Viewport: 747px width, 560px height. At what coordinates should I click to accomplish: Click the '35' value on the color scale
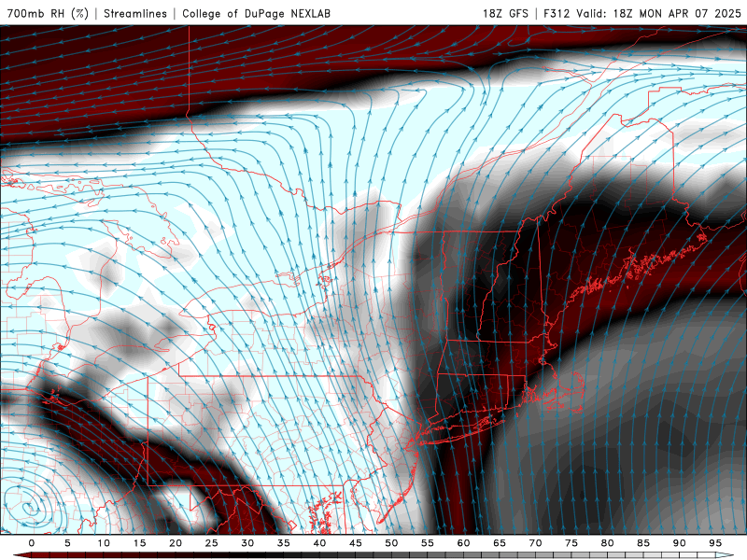pos(283,543)
